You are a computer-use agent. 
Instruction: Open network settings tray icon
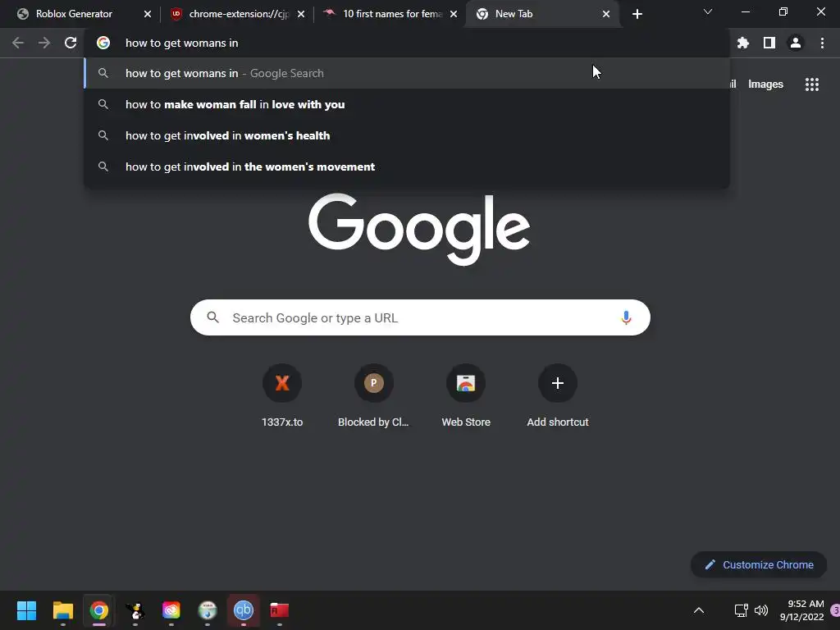(741, 610)
